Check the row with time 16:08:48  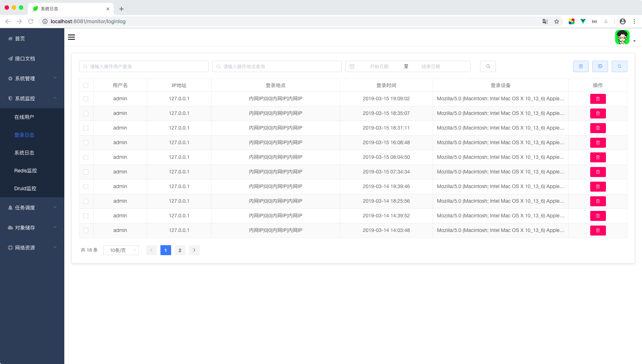(x=86, y=143)
